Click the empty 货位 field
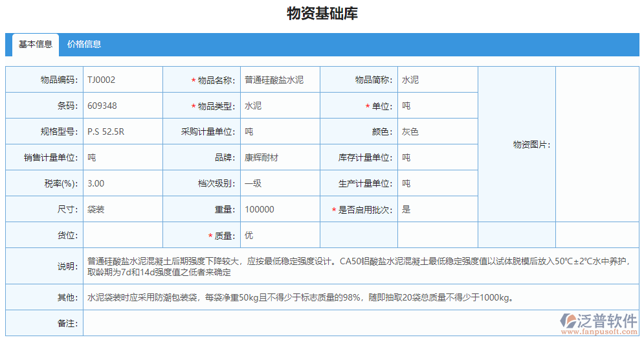The height and width of the screenshot is (342, 644). [122, 235]
